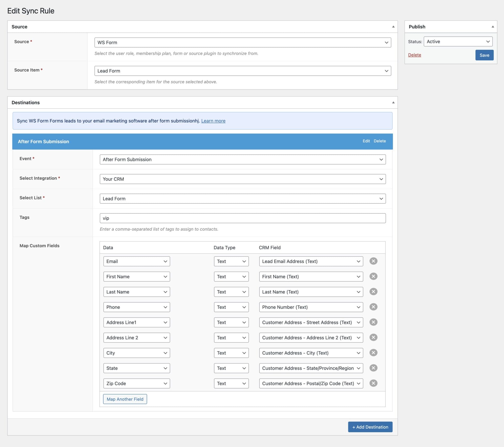Remove the First Name mapping row
The image size is (504, 447).
373,276
